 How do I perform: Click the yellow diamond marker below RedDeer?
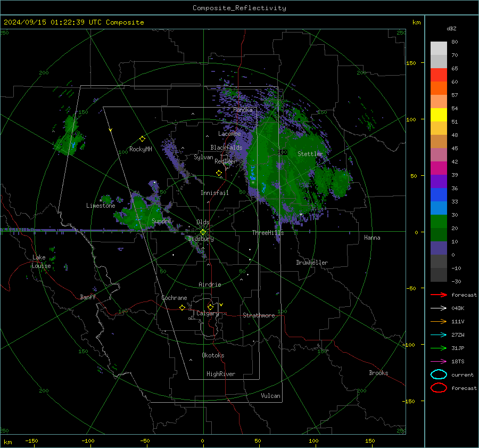click(219, 173)
